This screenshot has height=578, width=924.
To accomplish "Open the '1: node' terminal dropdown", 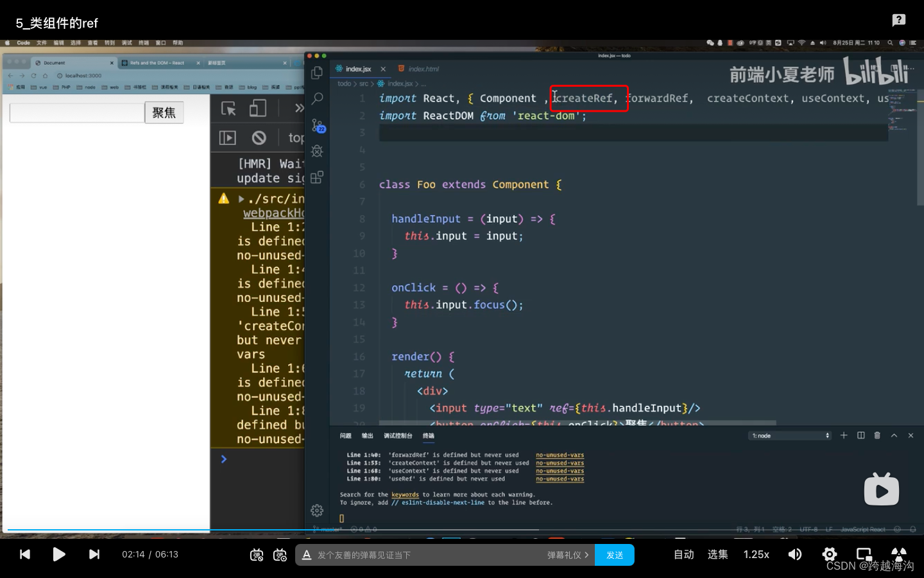I will [790, 435].
